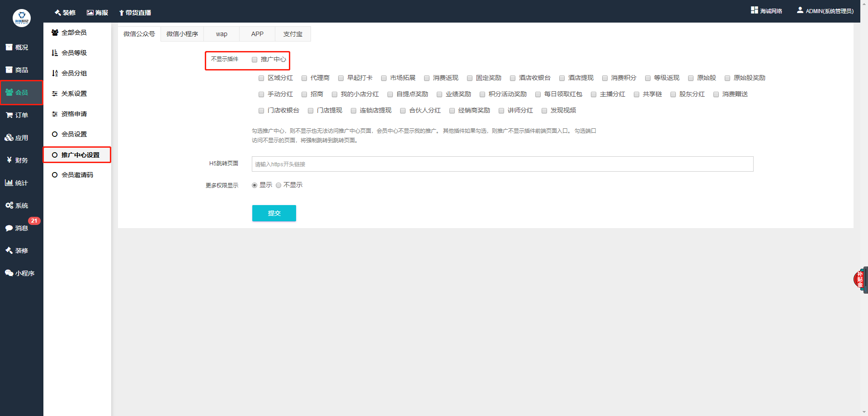Viewport: 868px width, 416px height.
Task: Check the 固定奖励 checkbox
Action: pyautogui.click(x=470, y=78)
